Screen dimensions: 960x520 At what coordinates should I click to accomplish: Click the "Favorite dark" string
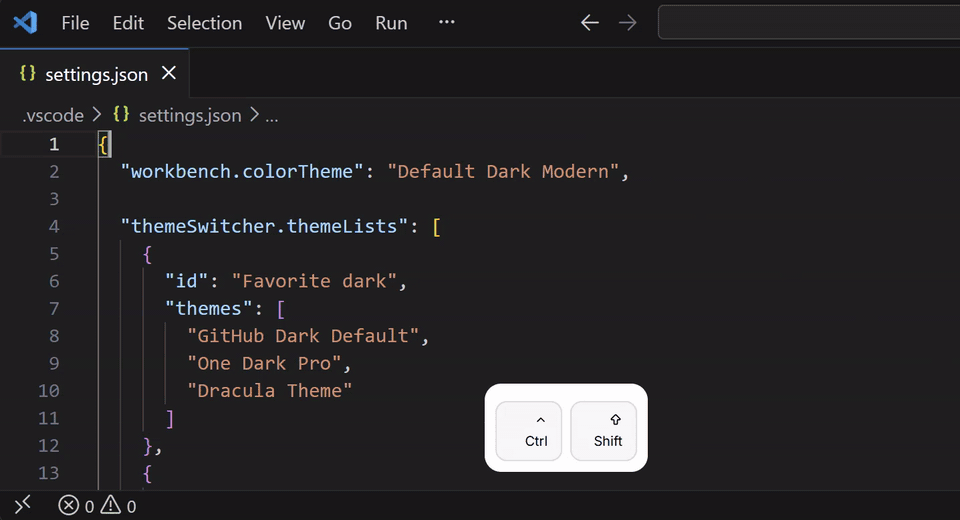[315, 281]
